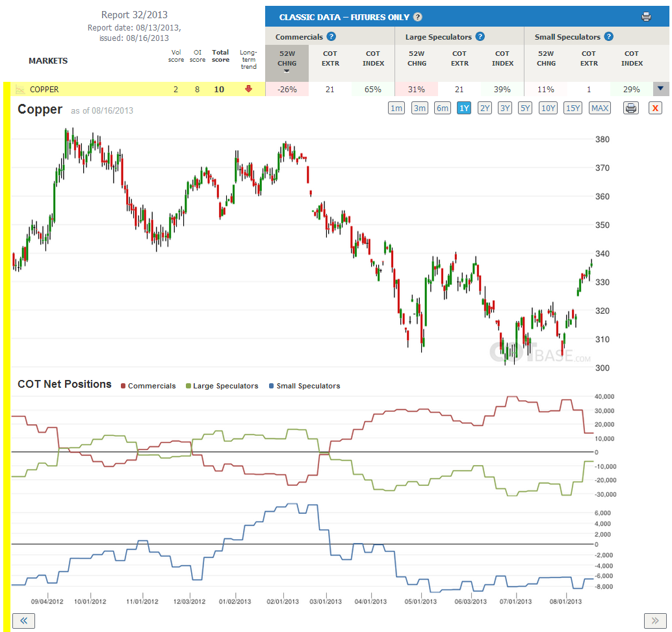This screenshot has height=632, width=672.
Task: Sort by Small Speculators 52W CHNG column
Action: click(x=546, y=58)
